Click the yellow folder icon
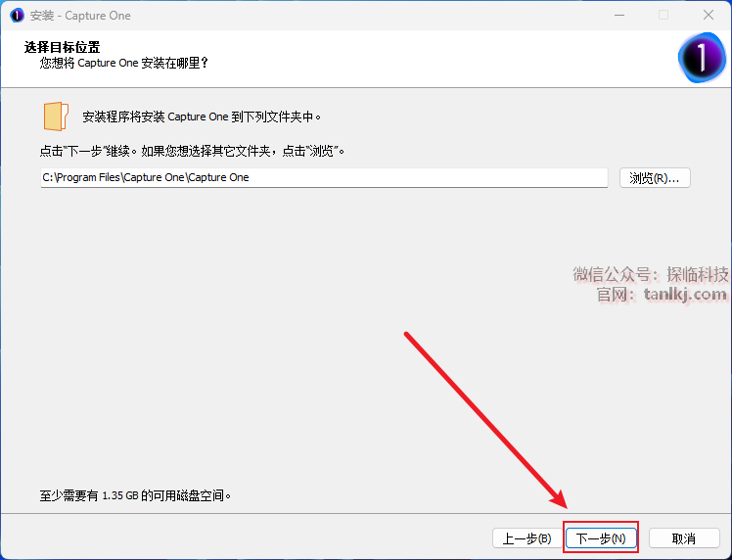The width and height of the screenshot is (732, 560). (x=56, y=117)
